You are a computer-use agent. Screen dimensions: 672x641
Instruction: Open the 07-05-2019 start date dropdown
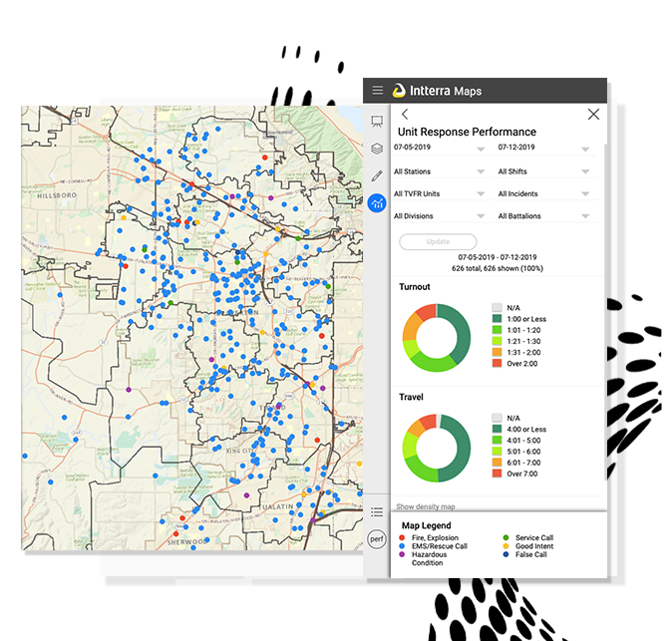tap(440, 148)
